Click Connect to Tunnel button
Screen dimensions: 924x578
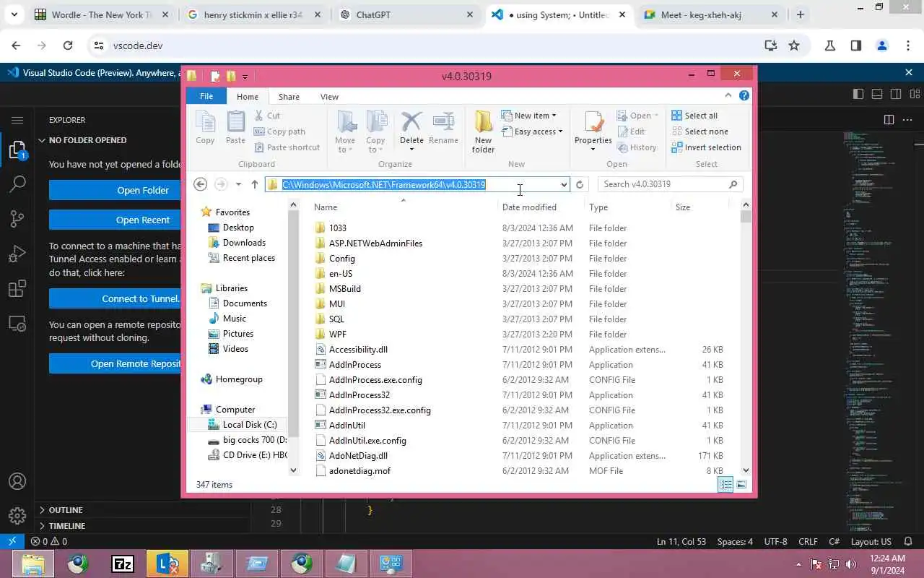(115, 298)
